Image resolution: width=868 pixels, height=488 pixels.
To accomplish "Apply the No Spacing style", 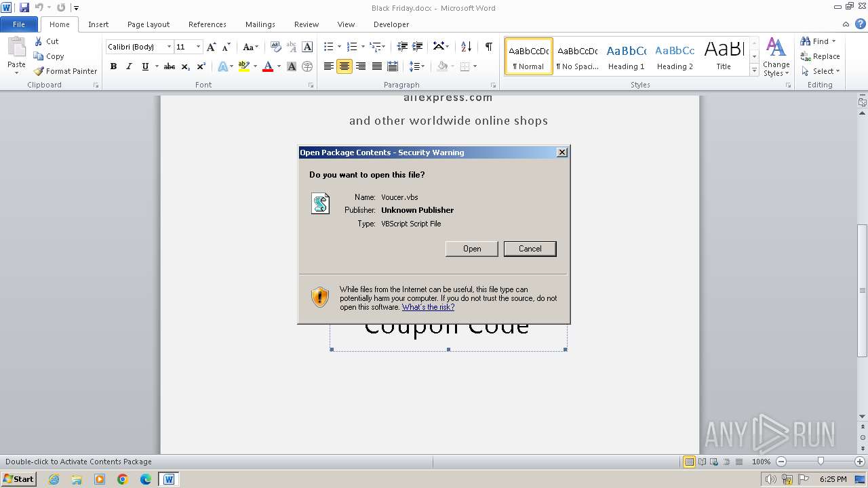I will tap(577, 56).
